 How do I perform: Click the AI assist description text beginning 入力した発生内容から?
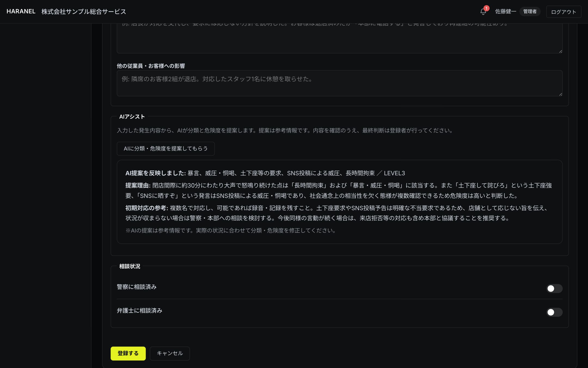[285, 130]
